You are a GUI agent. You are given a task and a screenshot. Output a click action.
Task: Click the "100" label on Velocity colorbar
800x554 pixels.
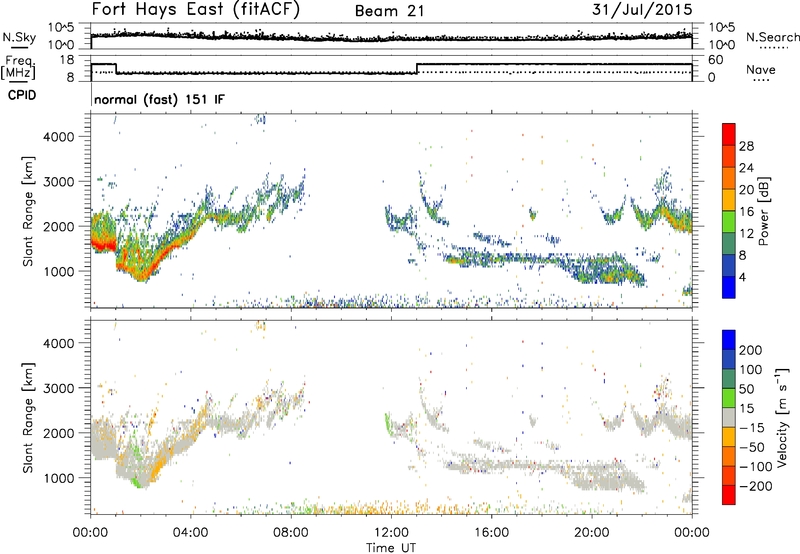pos(751,369)
